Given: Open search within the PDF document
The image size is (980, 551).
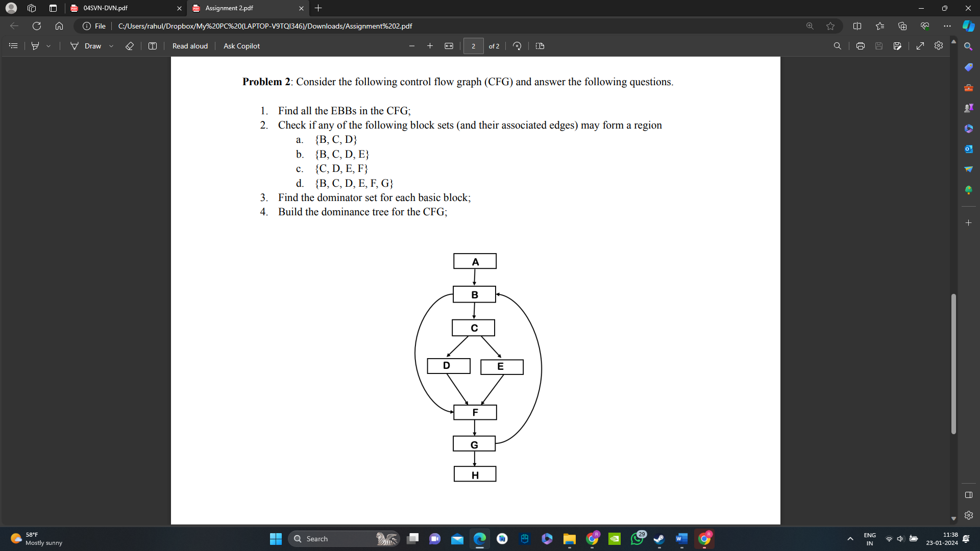Looking at the screenshot, I should 838,46.
